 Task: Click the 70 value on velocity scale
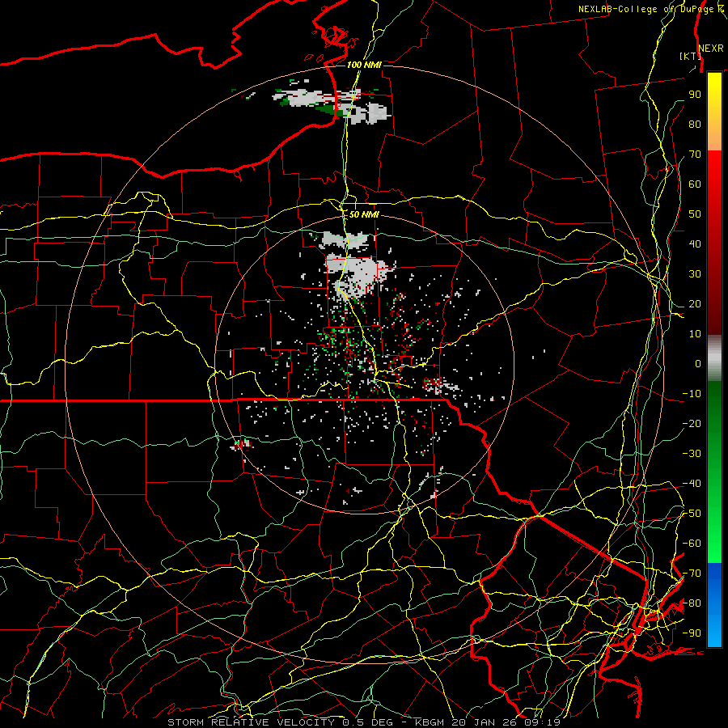695,154
